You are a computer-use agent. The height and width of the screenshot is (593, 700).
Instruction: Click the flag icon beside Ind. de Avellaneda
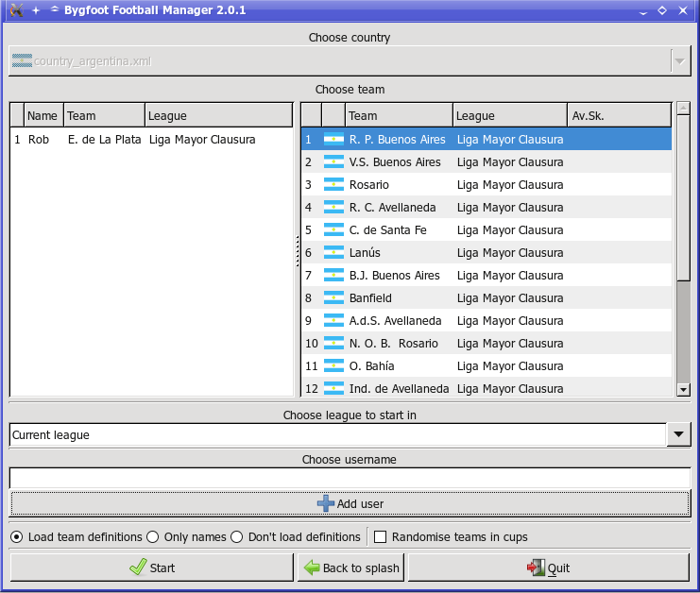click(x=333, y=388)
